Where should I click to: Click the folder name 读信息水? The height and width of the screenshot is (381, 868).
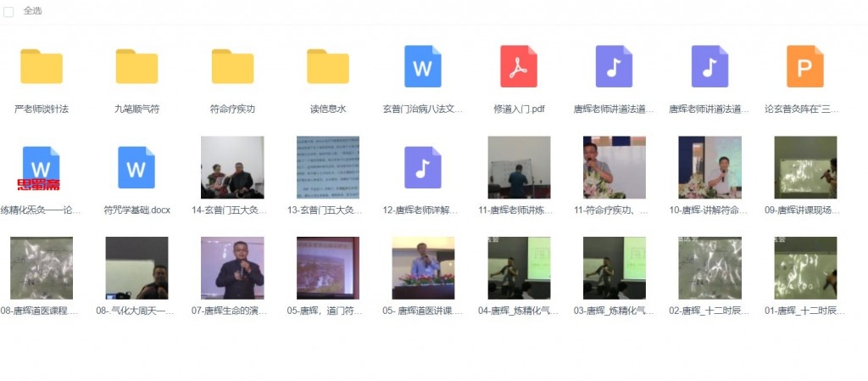[328, 109]
